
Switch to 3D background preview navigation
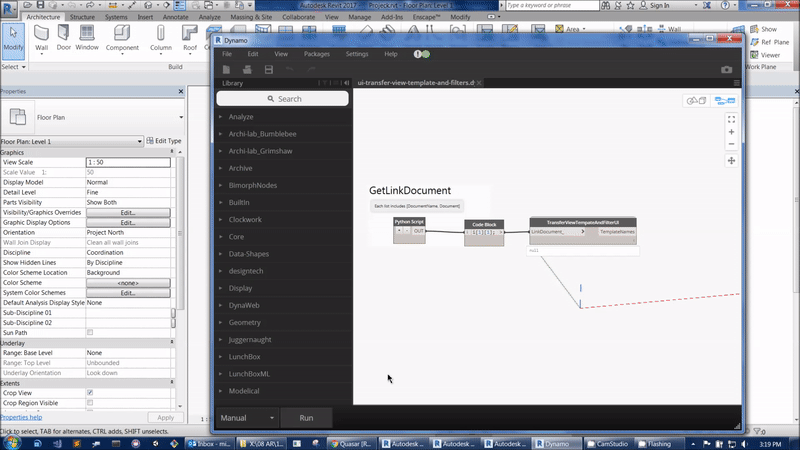(x=696, y=101)
